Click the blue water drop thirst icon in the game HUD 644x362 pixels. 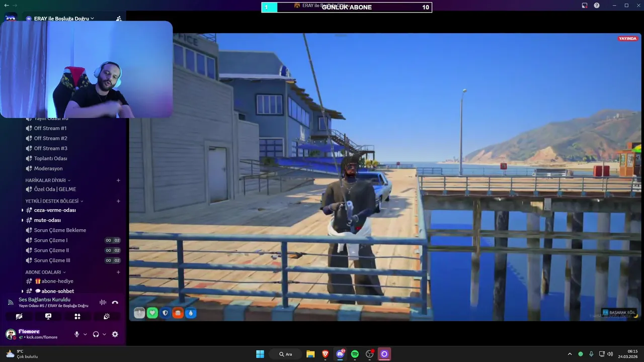pos(190,313)
